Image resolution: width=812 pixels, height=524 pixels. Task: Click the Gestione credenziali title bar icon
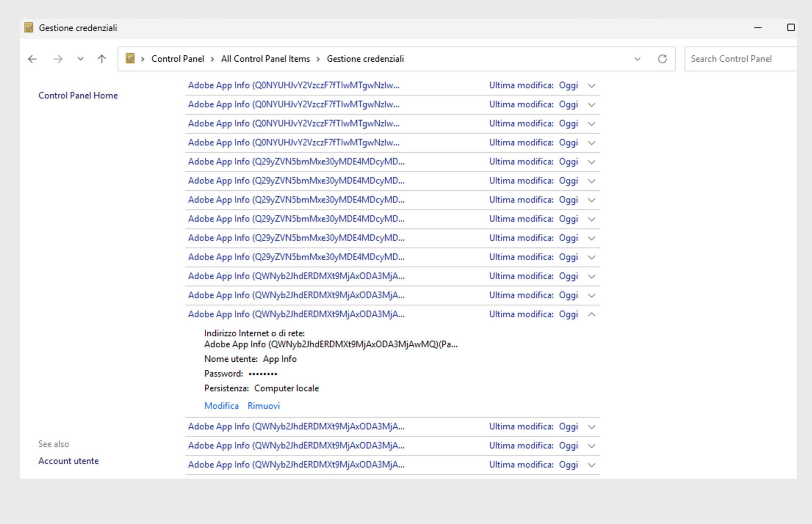[29, 28]
